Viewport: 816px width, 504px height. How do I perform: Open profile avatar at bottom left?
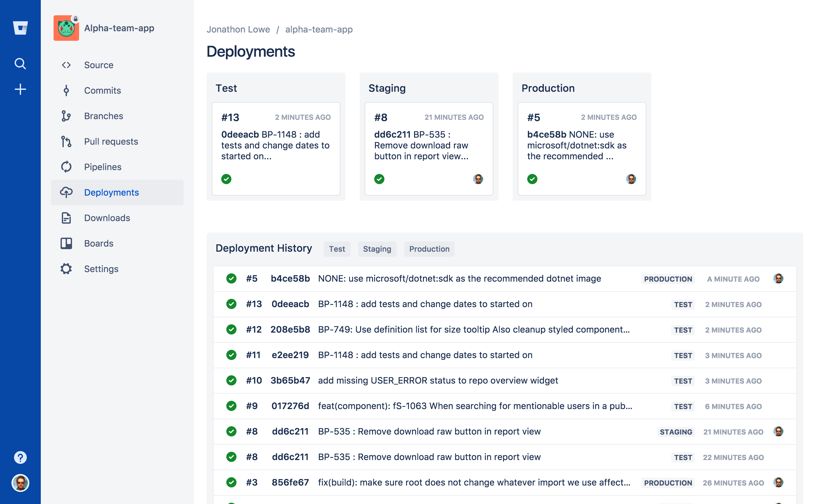[20, 483]
